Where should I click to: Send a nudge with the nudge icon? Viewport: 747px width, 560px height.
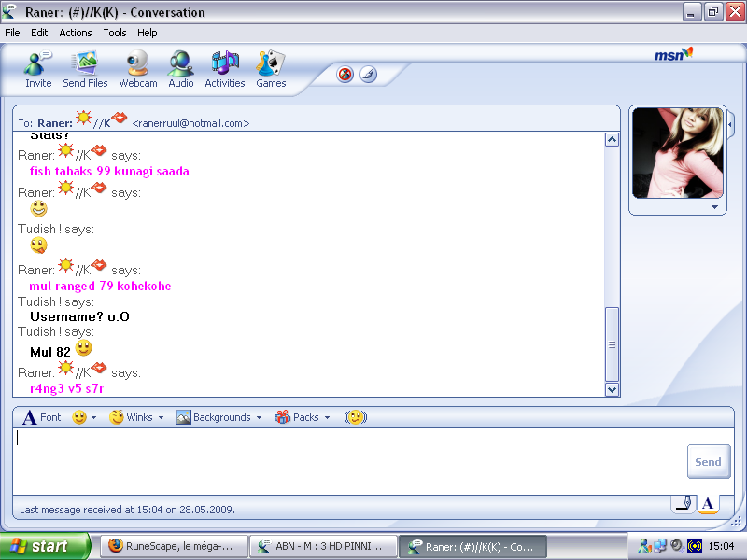click(x=355, y=417)
